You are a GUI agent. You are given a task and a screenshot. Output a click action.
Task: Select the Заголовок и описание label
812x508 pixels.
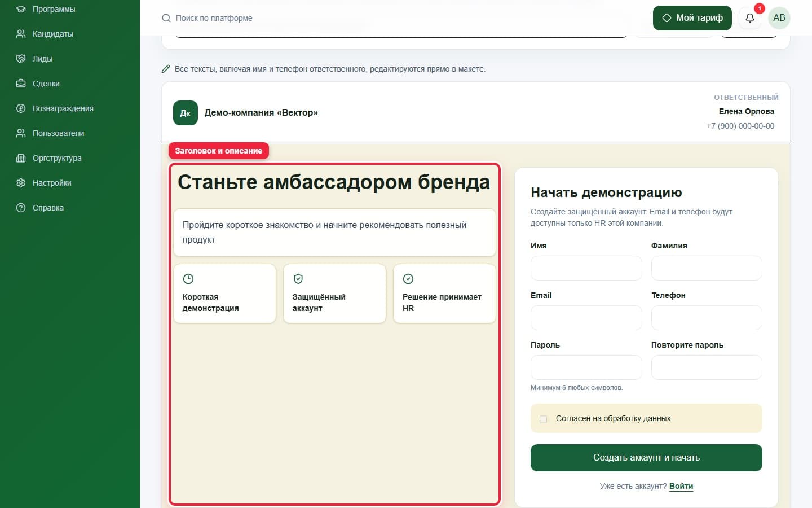point(219,151)
